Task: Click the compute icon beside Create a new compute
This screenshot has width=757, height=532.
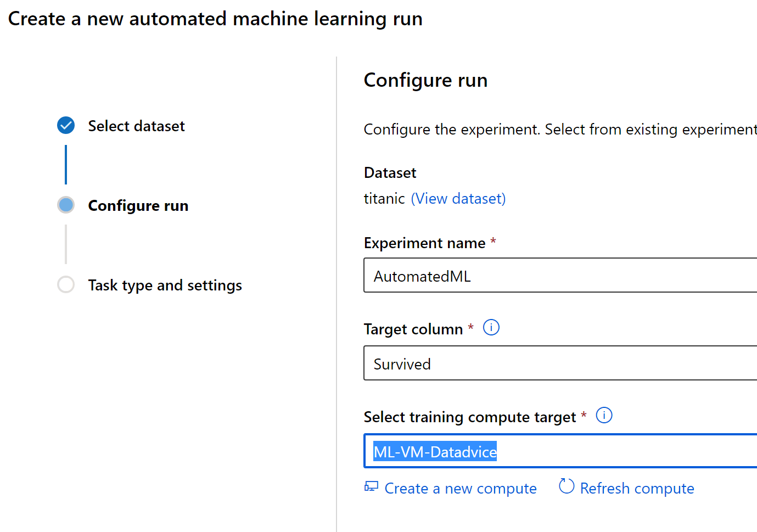Action: (x=372, y=486)
